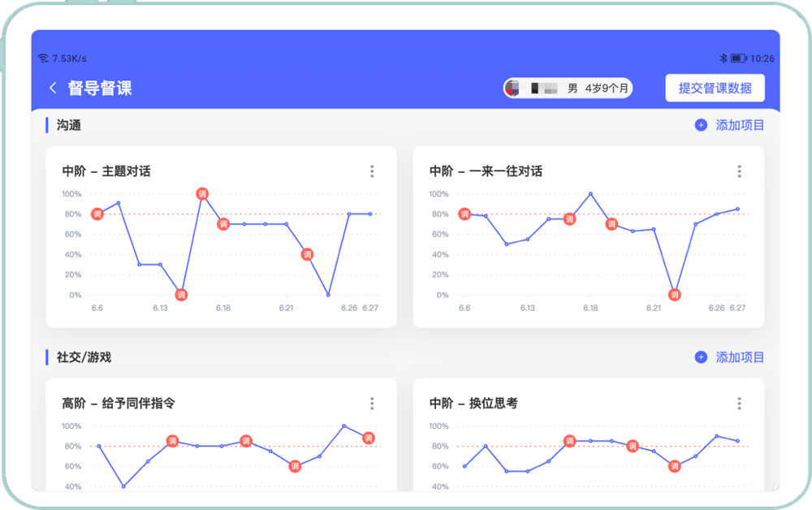Click the 调 marker at 0% in 一来一往对话 chart

click(x=674, y=295)
